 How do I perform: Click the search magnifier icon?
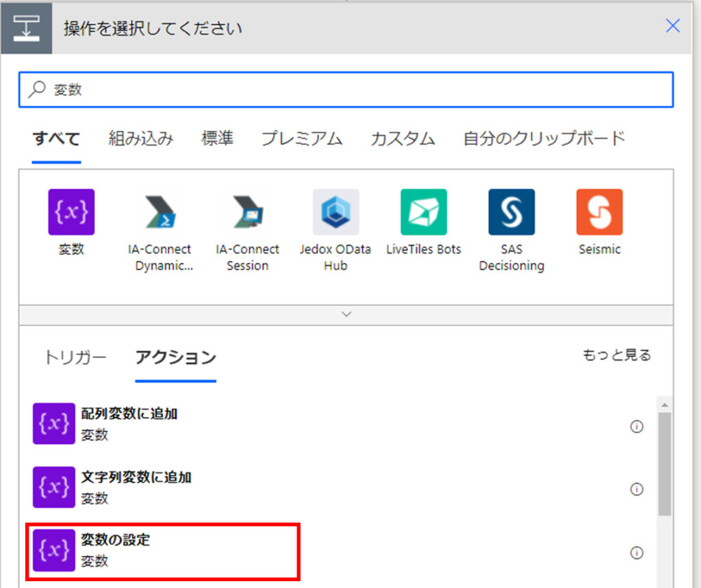tap(37, 89)
